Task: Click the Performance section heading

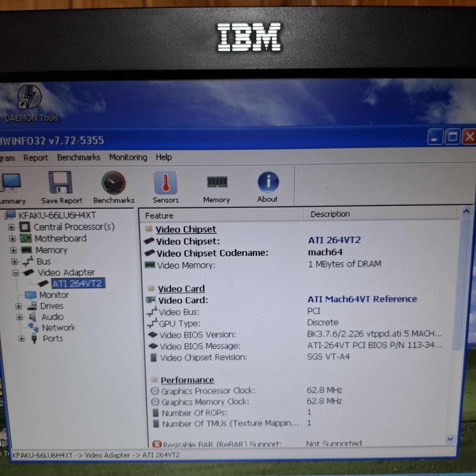Action: pyautogui.click(x=187, y=380)
